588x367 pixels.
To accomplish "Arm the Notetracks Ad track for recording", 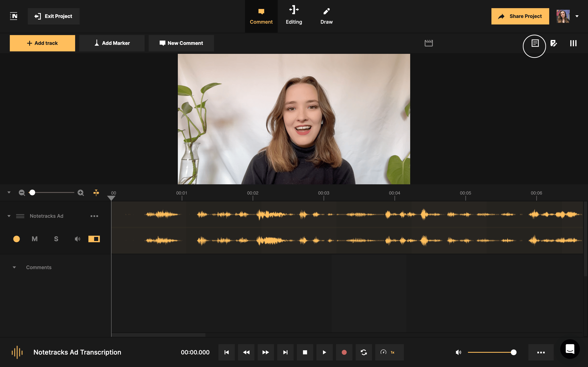I will coord(17,239).
